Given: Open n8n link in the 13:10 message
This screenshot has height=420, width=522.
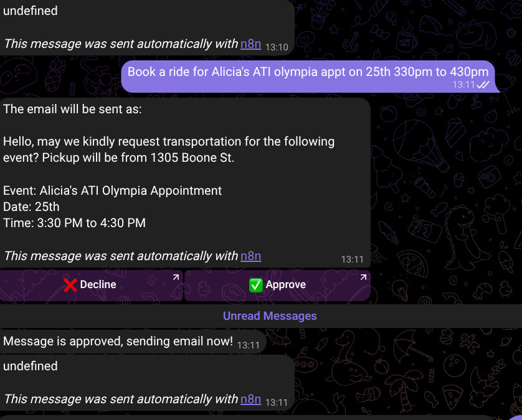Looking at the screenshot, I should pyautogui.click(x=250, y=44).
